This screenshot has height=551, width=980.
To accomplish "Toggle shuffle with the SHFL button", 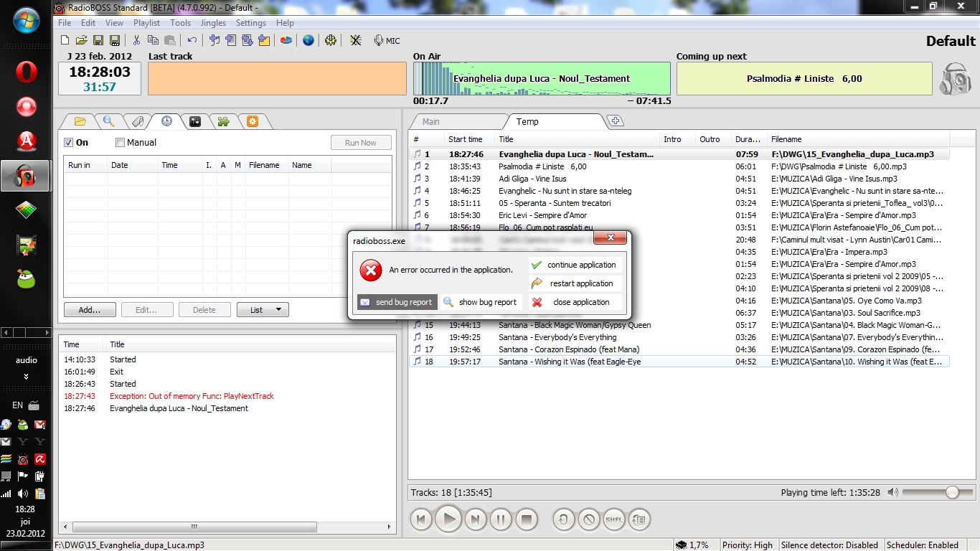I will tap(614, 519).
